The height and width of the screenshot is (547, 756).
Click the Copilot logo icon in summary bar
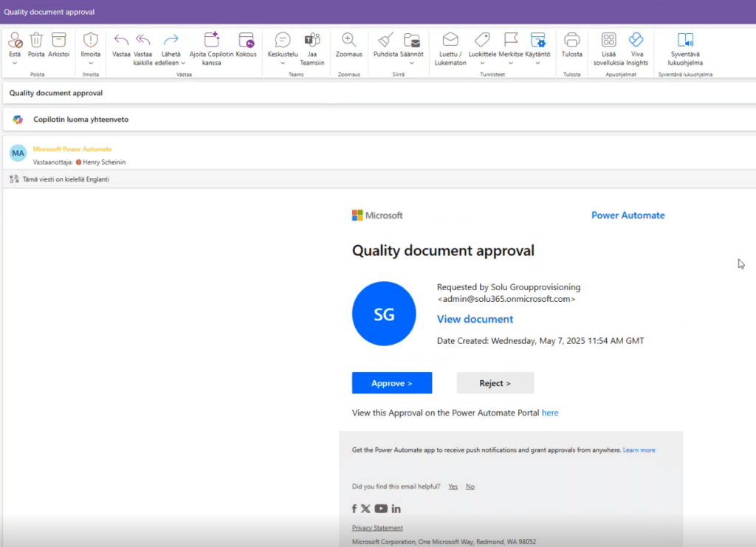point(18,120)
